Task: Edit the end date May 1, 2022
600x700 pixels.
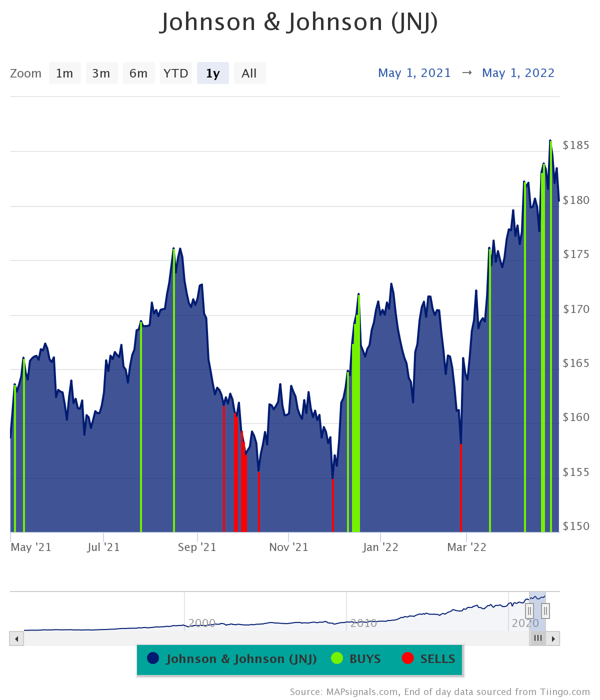Action: coord(518,73)
